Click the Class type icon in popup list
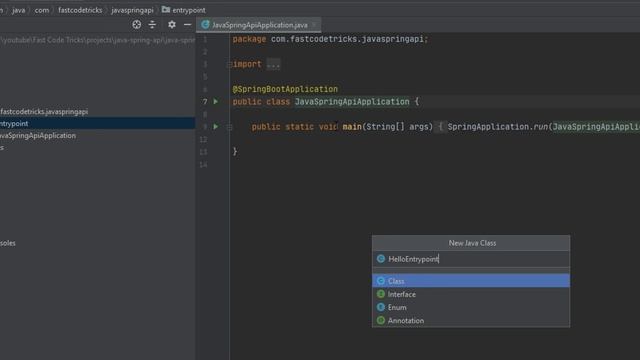 point(381,281)
